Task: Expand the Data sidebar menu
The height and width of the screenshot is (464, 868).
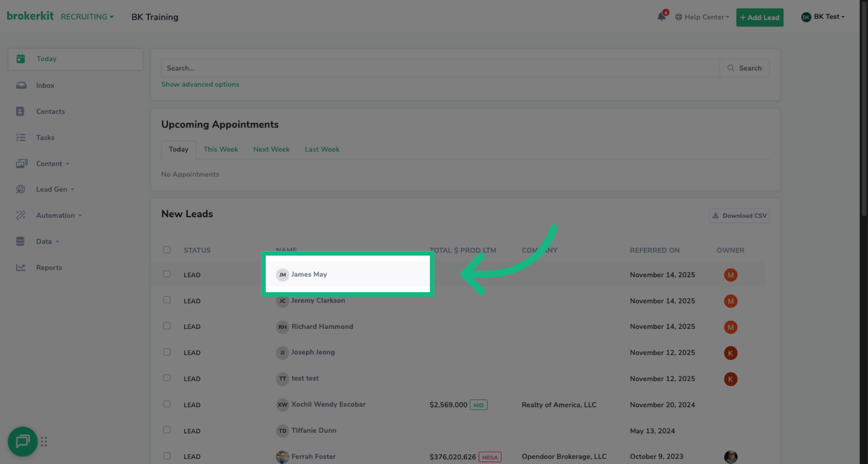Action: coord(47,241)
